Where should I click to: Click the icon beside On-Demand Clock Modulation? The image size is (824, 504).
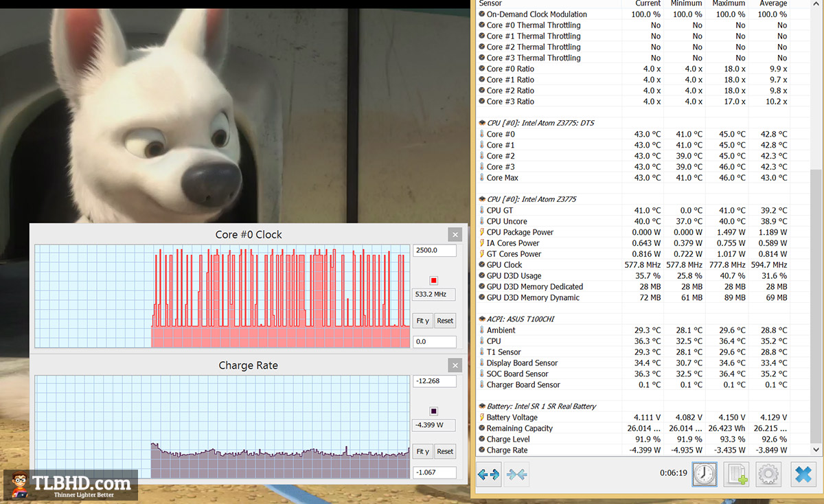click(x=481, y=14)
